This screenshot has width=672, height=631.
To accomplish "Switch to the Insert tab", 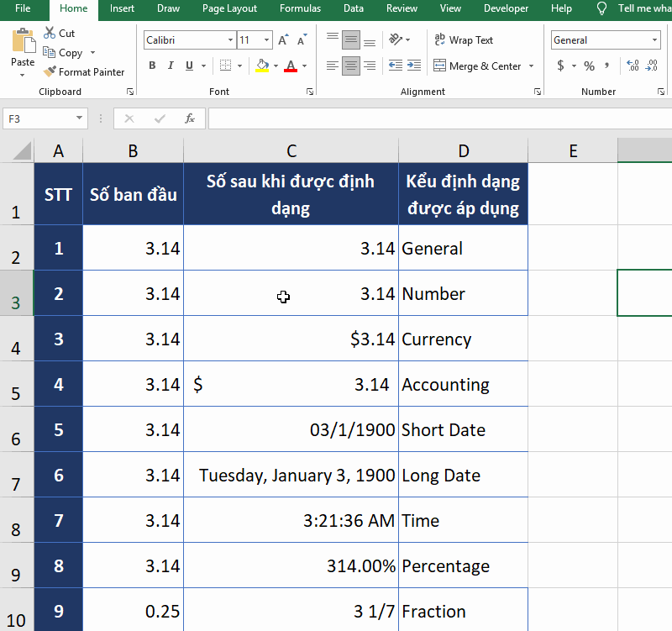I will [x=122, y=8].
